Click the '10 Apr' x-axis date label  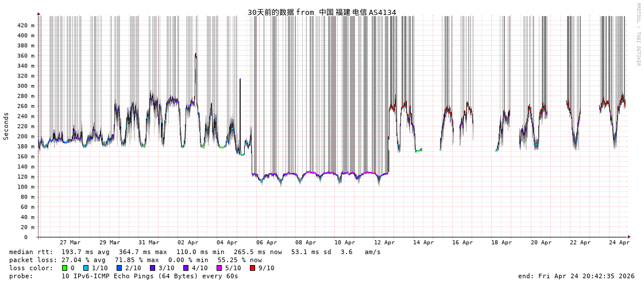[345, 243]
